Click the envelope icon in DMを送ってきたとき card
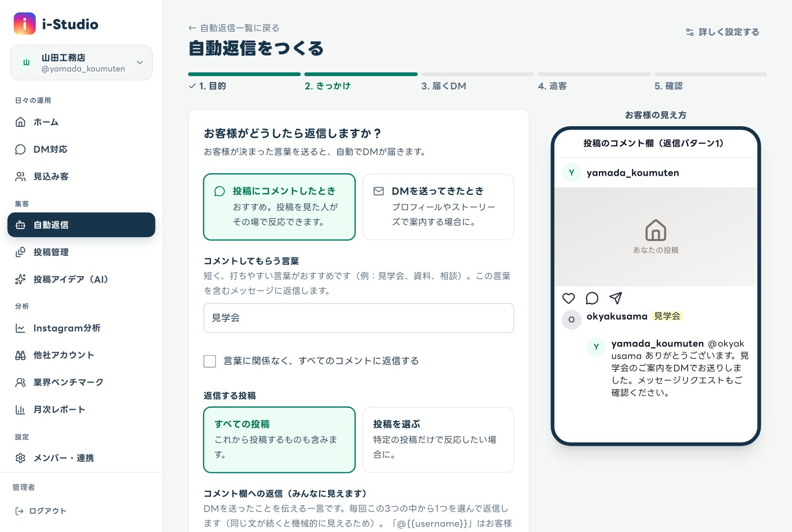Viewport: 792px width, 532px height. point(379,191)
